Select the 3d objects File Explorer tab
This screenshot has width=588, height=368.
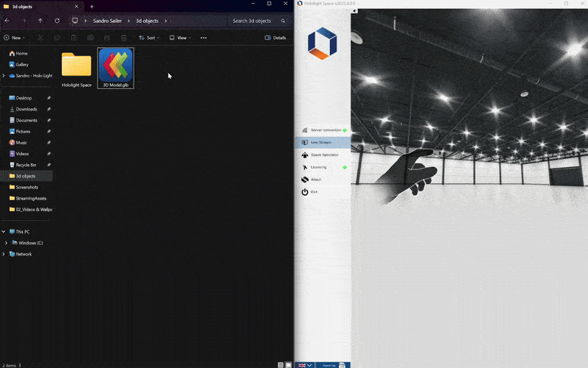pos(41,7)
